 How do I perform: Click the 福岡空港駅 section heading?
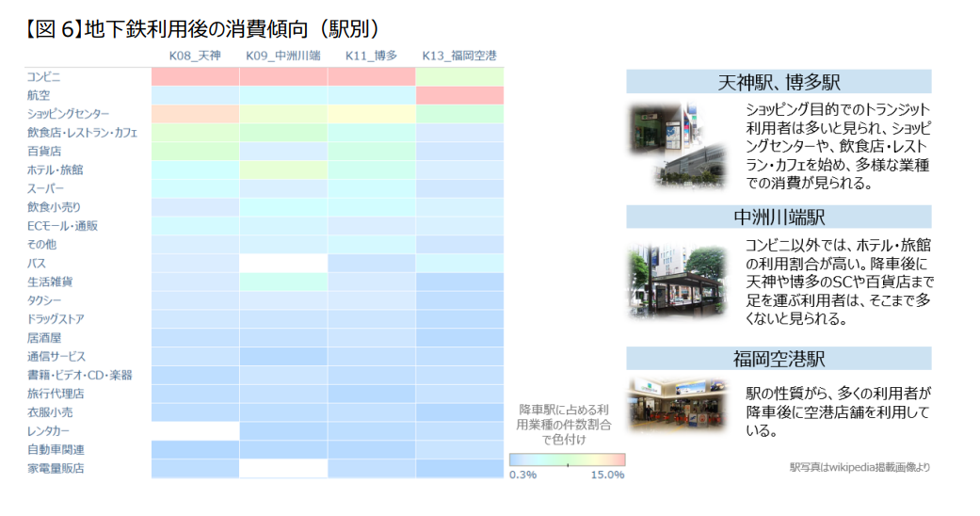(779, 359)
